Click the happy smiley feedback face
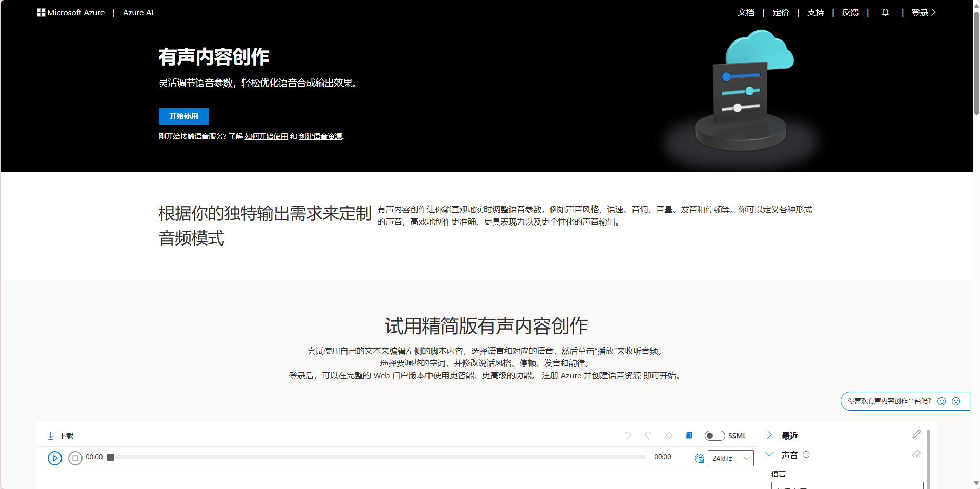 [x=942, y=401]
